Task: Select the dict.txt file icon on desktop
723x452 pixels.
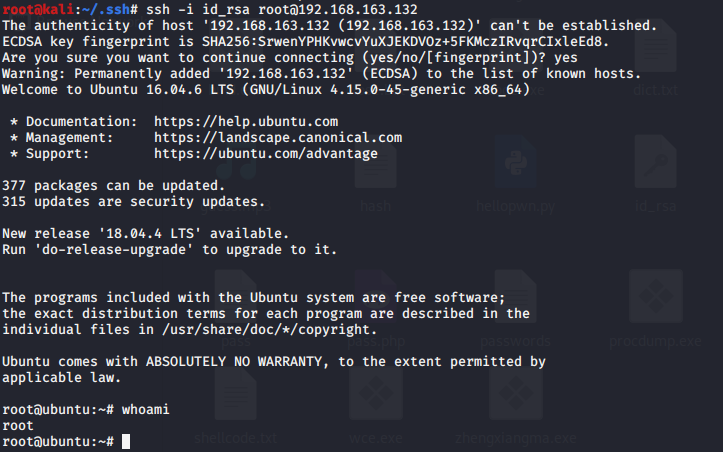Action: click(x=655, y=45)
